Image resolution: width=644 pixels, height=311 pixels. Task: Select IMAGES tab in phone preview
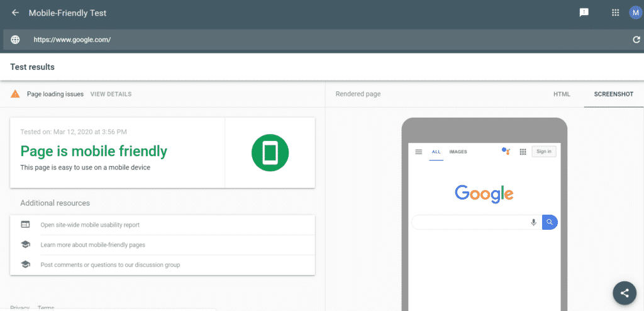(458, 152)
